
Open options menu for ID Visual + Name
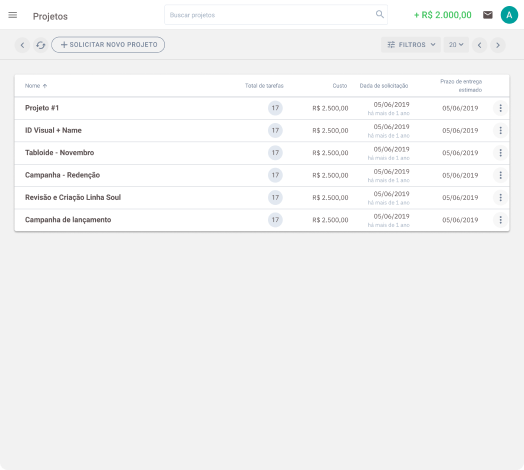[x=500, y=130]
